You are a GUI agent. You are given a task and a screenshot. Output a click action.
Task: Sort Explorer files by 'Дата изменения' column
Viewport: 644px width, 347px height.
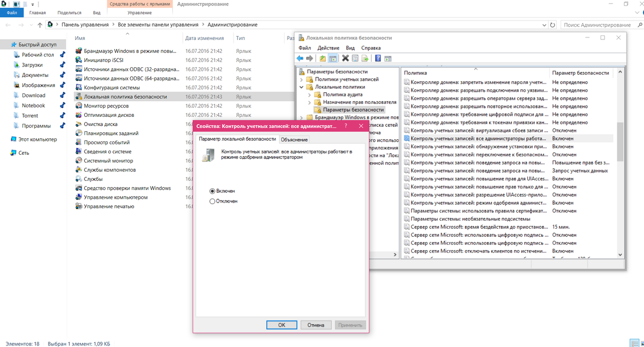(x=208, y=38)
